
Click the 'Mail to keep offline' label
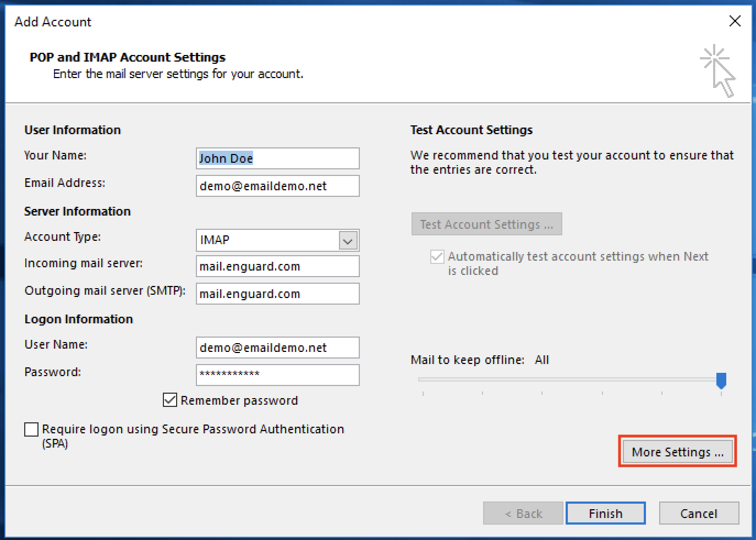467,360
